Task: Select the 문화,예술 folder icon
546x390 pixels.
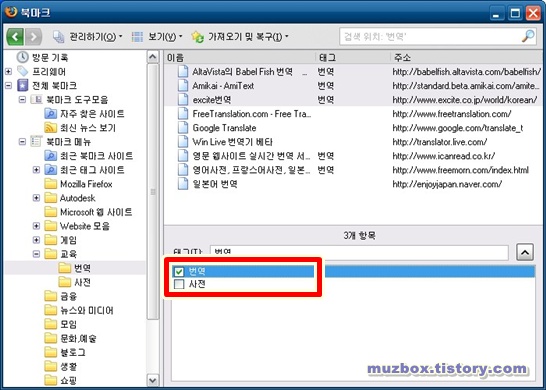Action: 50,338
